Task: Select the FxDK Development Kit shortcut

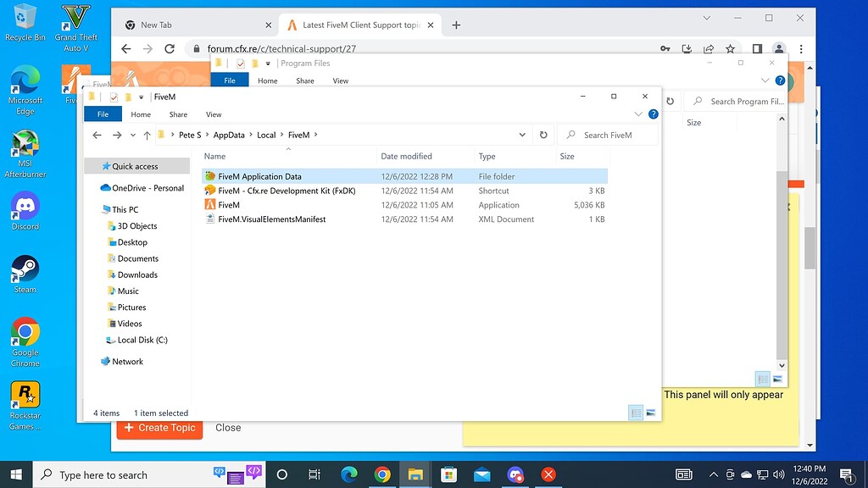Action: point(286,191)
